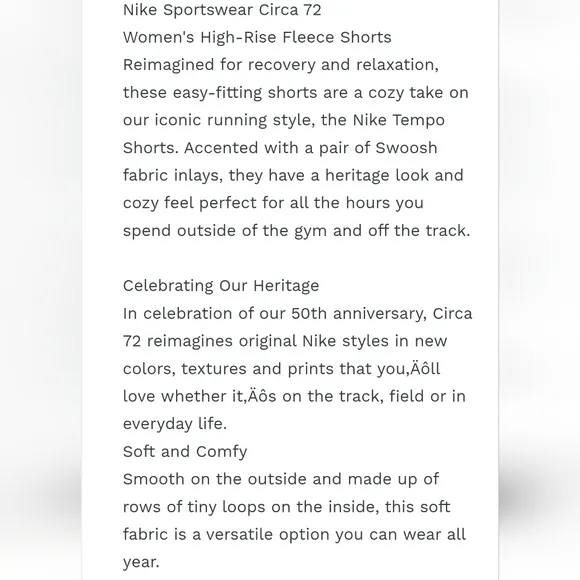Select the "Women's High-Rise Fleece Shorts" line

pos(257,37)
